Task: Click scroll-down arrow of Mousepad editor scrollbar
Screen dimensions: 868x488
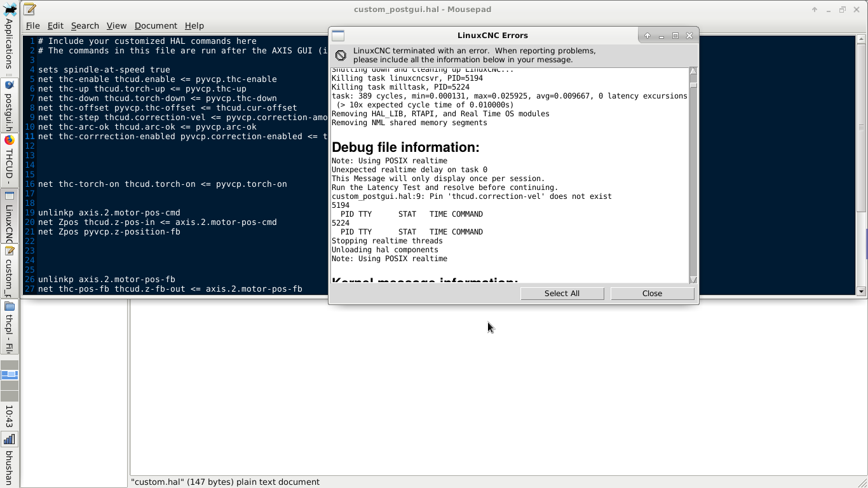Action: pyautogui.click(x=862, y=291)
